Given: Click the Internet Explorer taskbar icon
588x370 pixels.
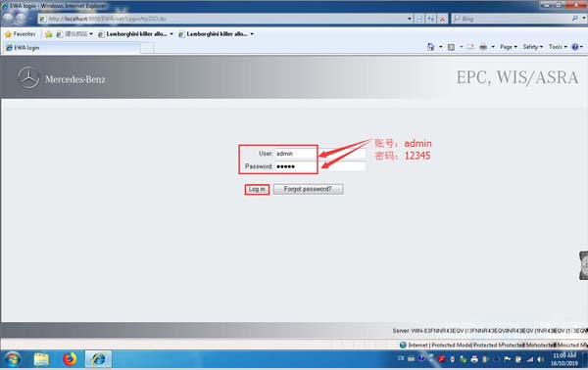Looking at the screenshot, I should [98, 359].
